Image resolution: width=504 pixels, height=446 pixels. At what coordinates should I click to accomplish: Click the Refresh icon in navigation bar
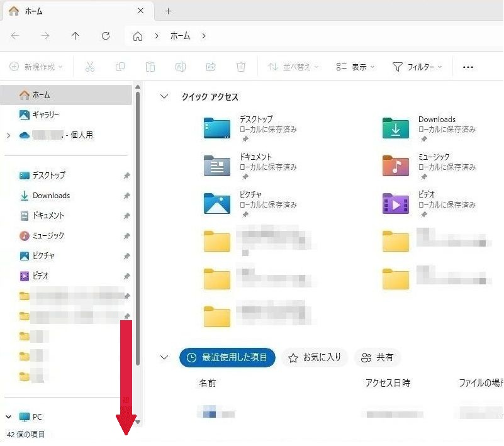click(106, 36)
